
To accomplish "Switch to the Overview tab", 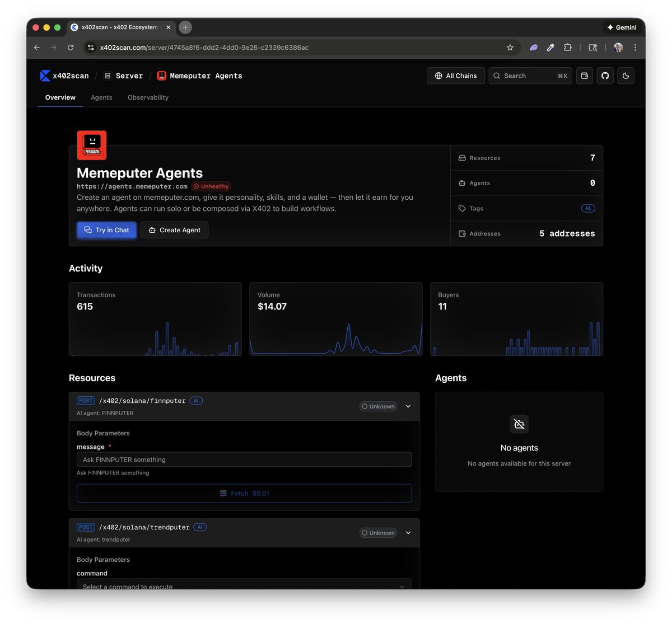I will point(60,97).
